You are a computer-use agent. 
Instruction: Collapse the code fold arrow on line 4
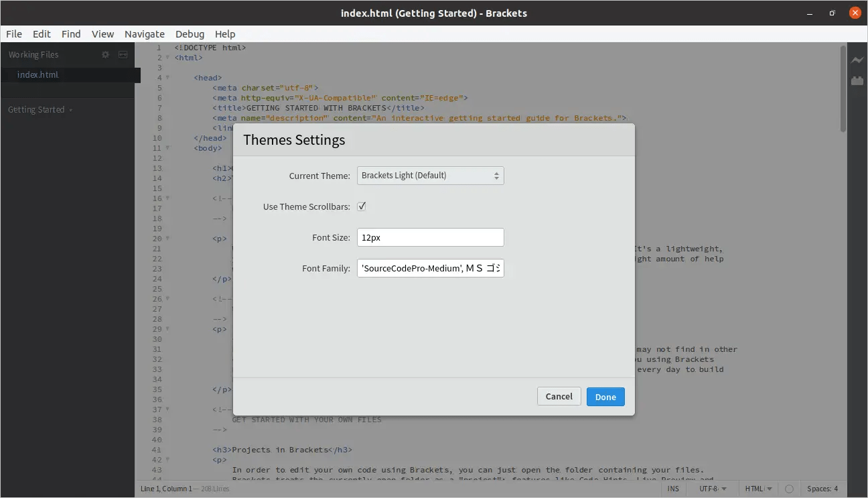point(167,77)
